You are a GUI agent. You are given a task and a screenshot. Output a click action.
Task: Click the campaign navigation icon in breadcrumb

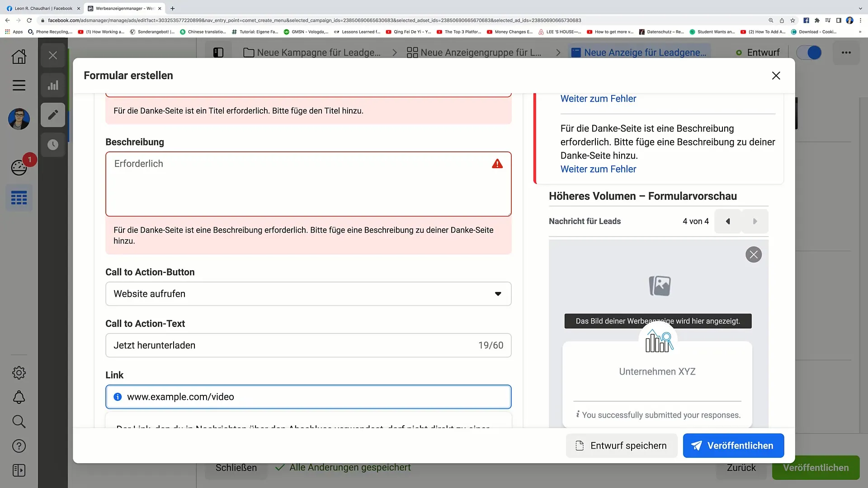click(248, 52)
